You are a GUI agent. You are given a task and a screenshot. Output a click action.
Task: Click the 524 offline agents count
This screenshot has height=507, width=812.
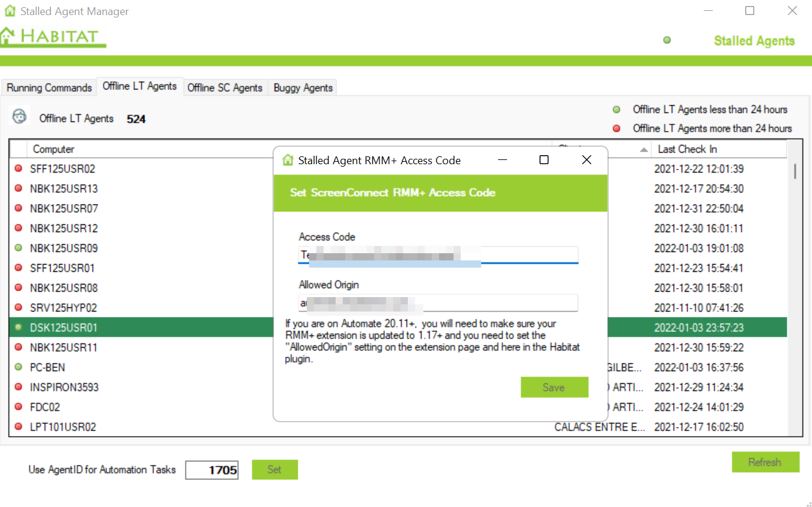point(137,119)
